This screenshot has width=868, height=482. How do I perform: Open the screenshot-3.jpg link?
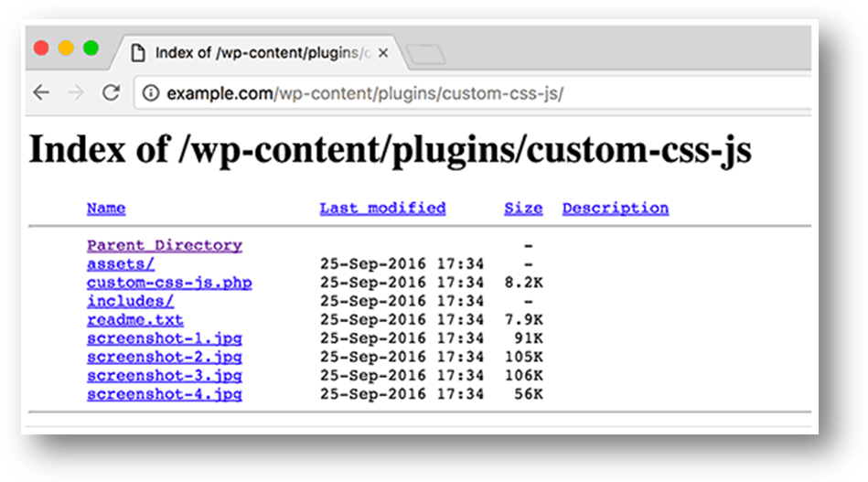165,376
